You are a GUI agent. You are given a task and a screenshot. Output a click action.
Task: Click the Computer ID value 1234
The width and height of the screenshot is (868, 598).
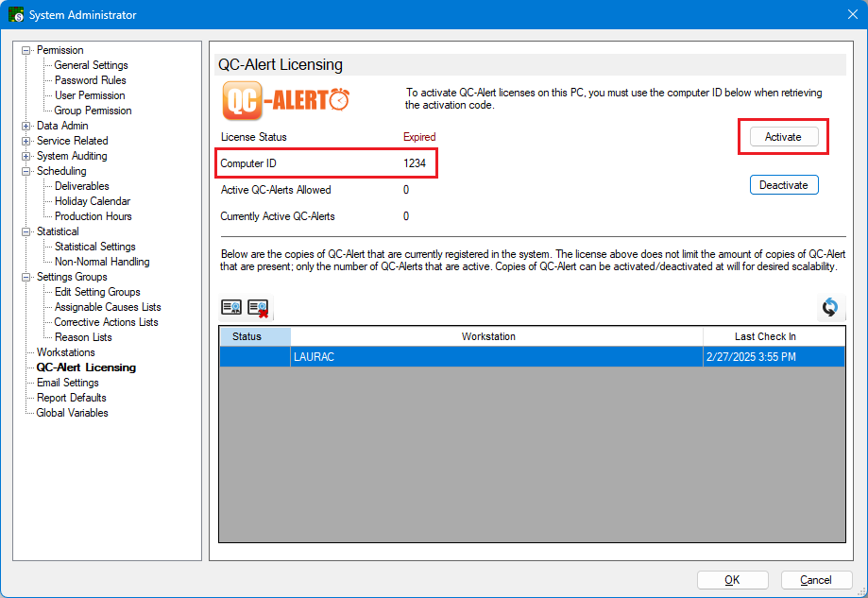[x=415, y=163]
